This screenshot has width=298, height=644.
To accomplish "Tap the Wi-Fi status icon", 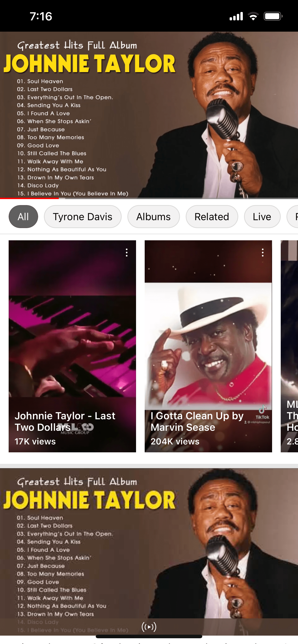I will (x=253, y=17).
